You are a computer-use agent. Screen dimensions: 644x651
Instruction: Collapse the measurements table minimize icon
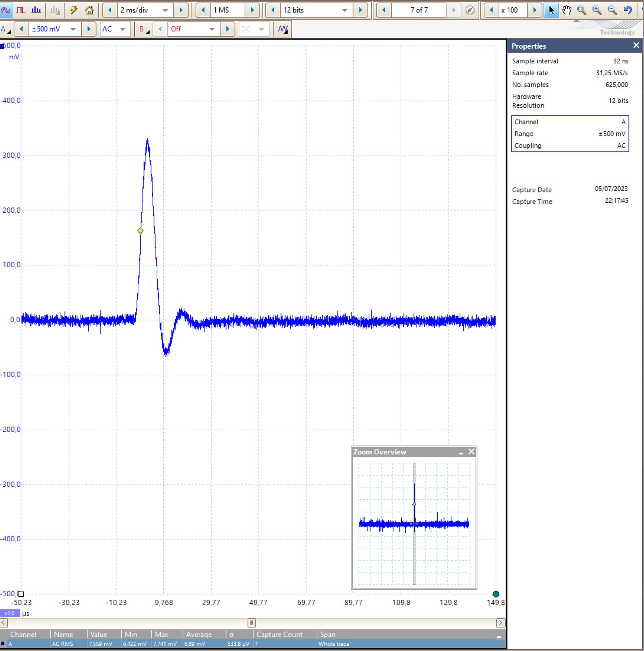[499, 637]
